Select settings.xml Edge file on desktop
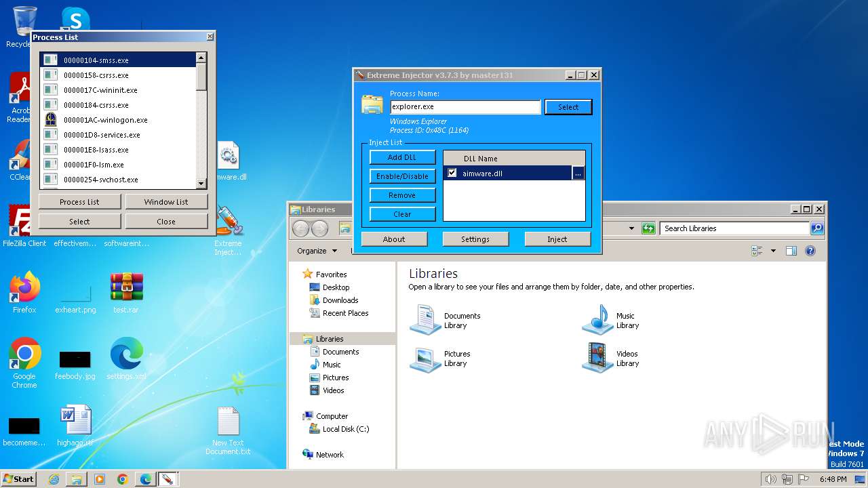868x488 pixels. [126, 359]
